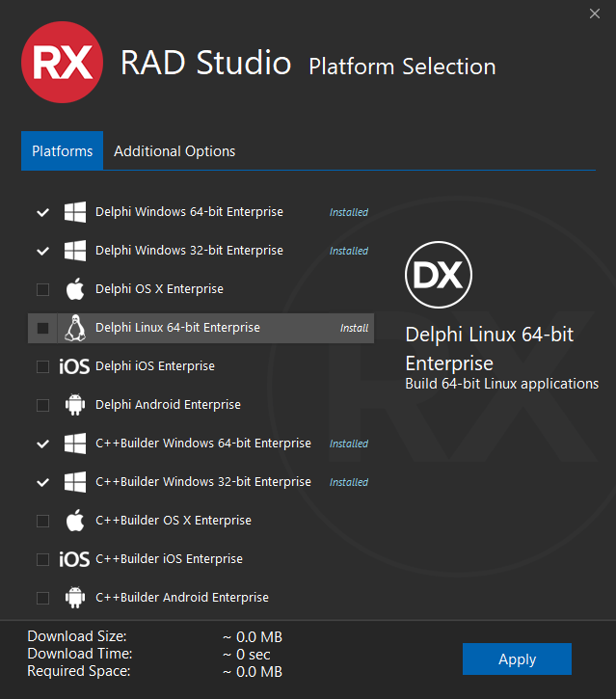Select the 'C++Builder iOS Enterprise' label
This screenshot has height=699, width=616.
170,559
